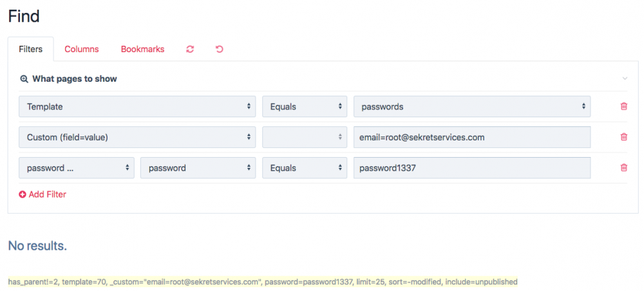Open the Equals operator dropdown for password

pyautogui.click(x=305, y=168)
